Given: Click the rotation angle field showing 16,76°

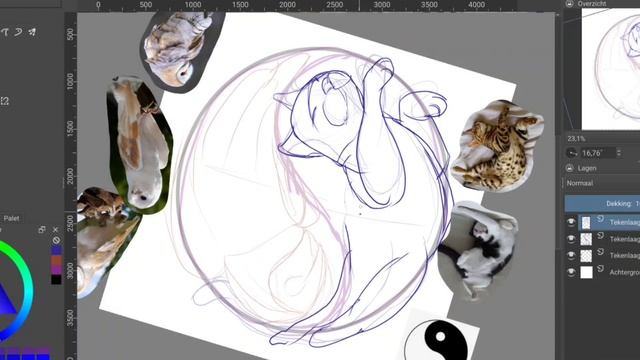Looking at the screenshot, I should click(598, 153).
